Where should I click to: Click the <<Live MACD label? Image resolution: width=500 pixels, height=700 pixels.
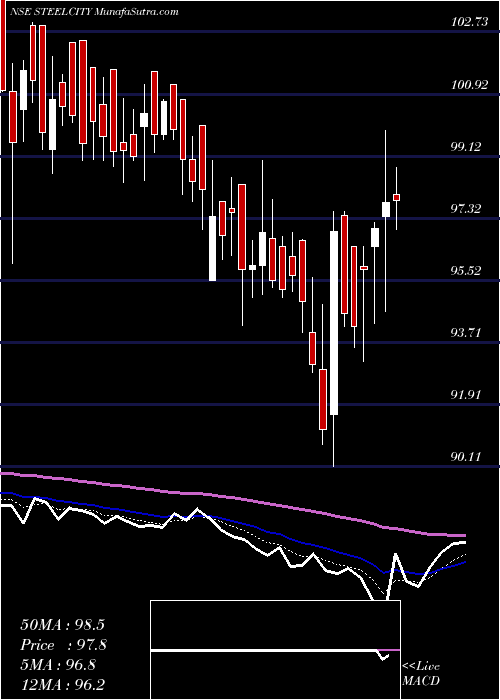pos(421,673)
